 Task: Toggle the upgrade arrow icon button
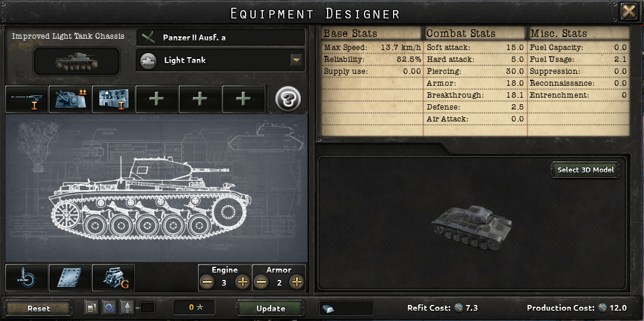[x=127, y=307]
